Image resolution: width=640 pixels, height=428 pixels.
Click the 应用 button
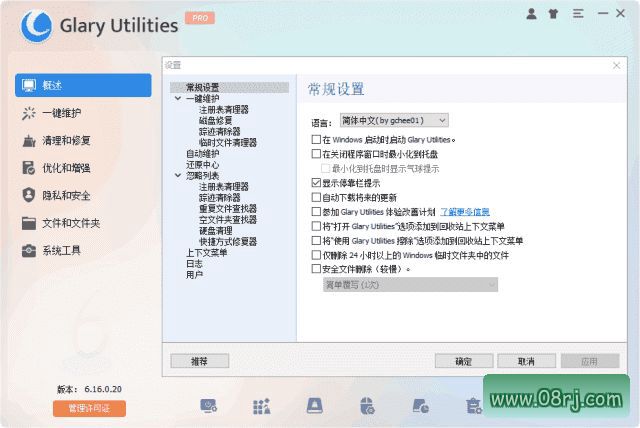coord(590,361)
